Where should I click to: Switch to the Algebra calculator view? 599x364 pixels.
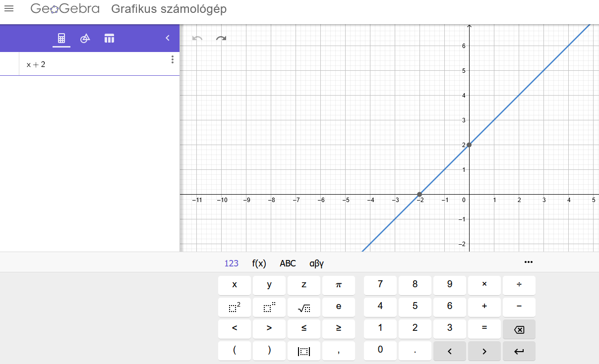(x=61, y=38)
